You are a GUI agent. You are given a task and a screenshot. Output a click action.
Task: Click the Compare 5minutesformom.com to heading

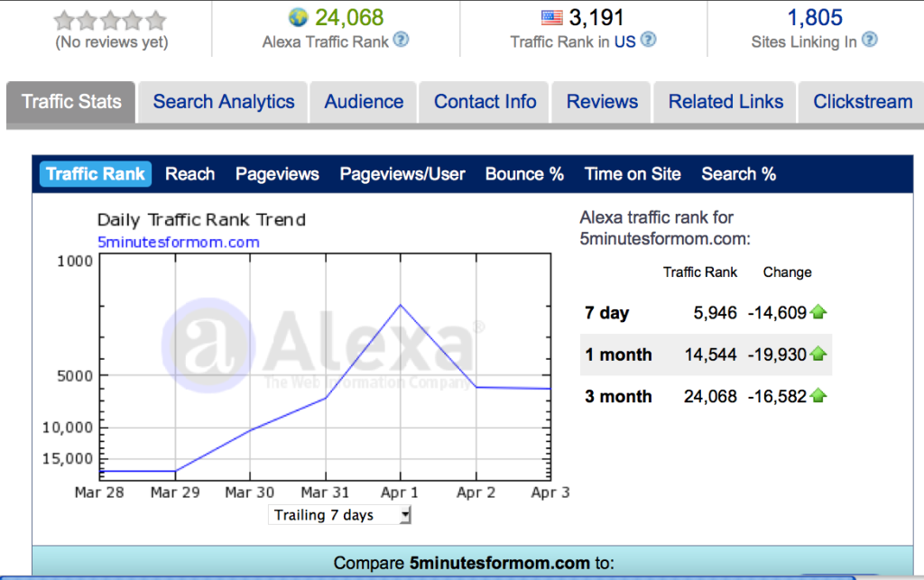point(474,563)
